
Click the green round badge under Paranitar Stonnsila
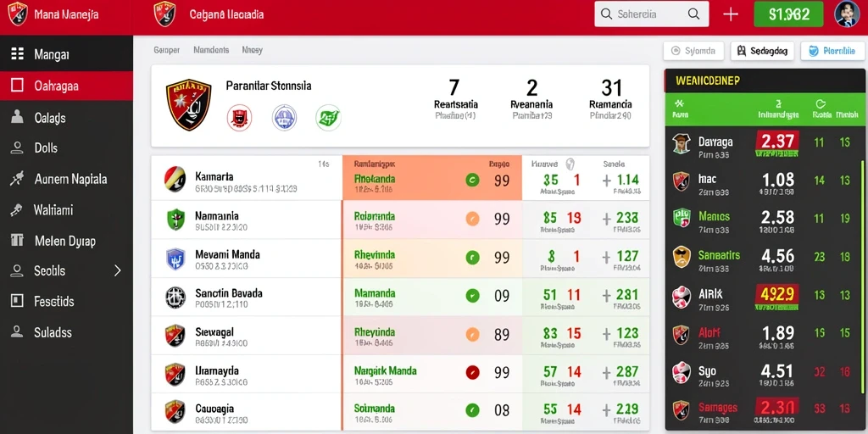point(328,117)
